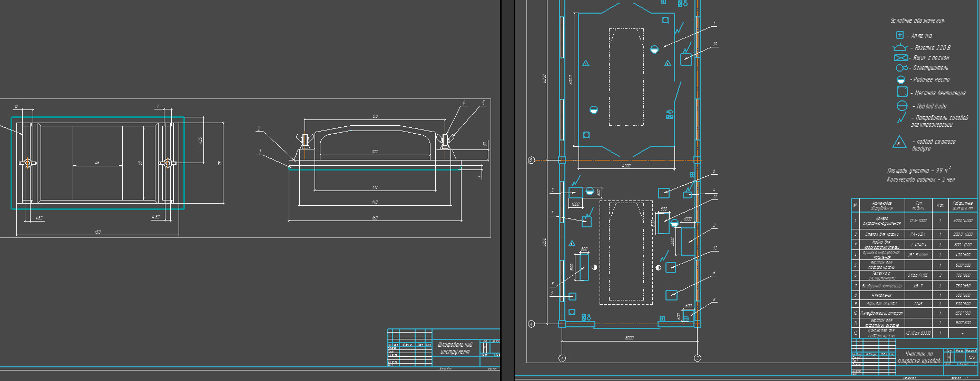This screenshot has height=381, width=980.
Task: Click the 'Рабочее место' legend label
Action: (932, 79)
